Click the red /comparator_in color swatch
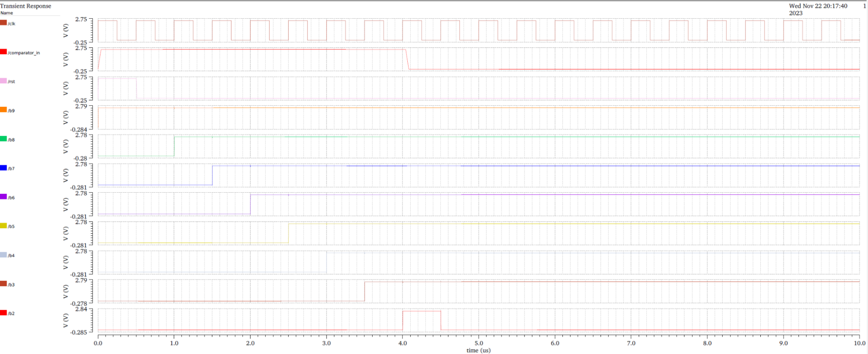Screen dimensions: 868x354 [x=3, y=52]
